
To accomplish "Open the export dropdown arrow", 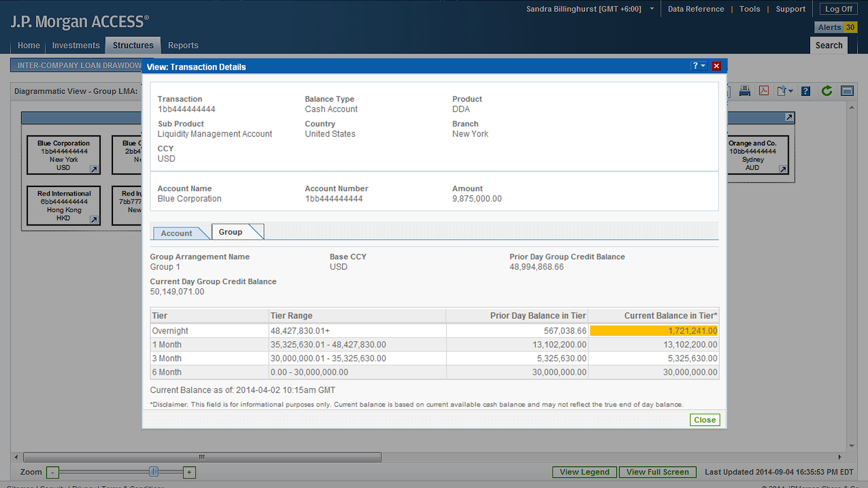I will pyautogui.click(x=791, y=91).
